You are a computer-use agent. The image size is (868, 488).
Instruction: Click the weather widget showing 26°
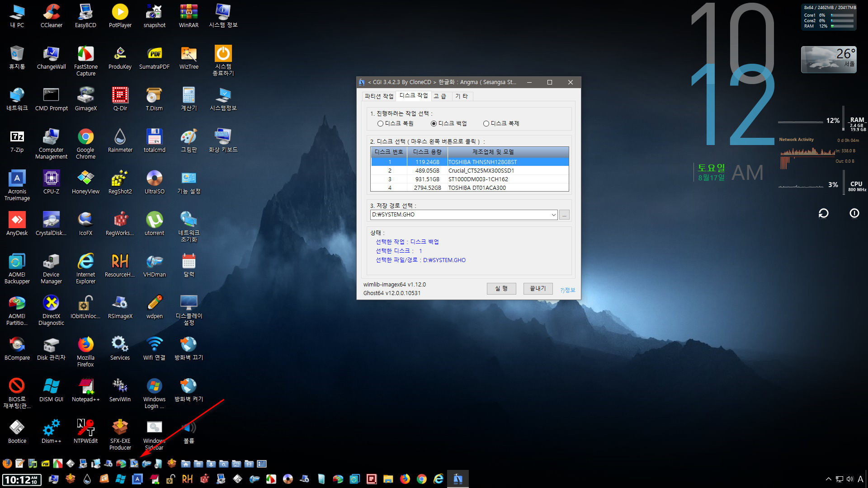(829, 60)
